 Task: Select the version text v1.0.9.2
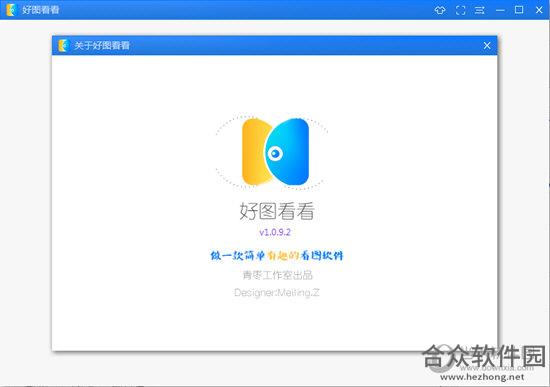tap(275, 232)
